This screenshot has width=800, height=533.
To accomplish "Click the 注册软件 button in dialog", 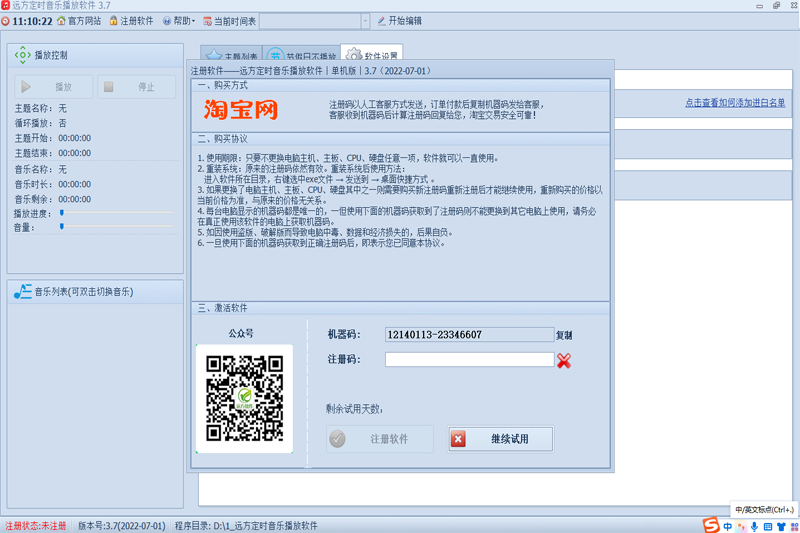I will [380, 439].
